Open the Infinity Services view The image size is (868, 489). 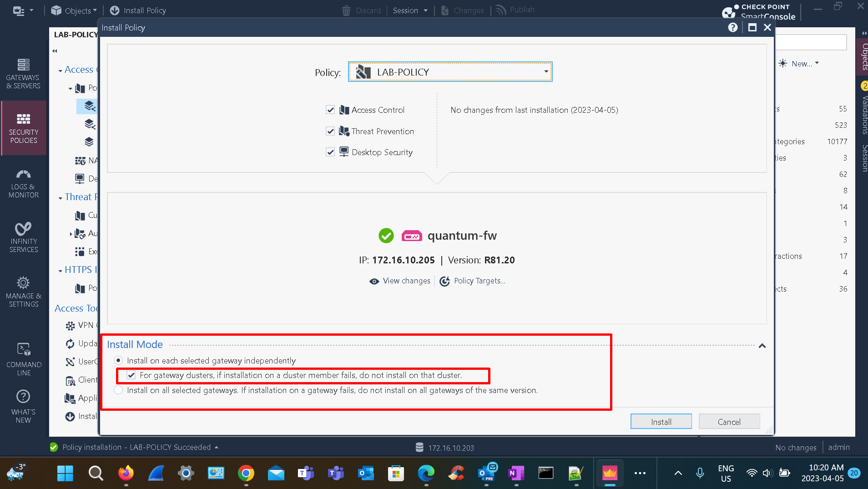(x=23, y=237)
